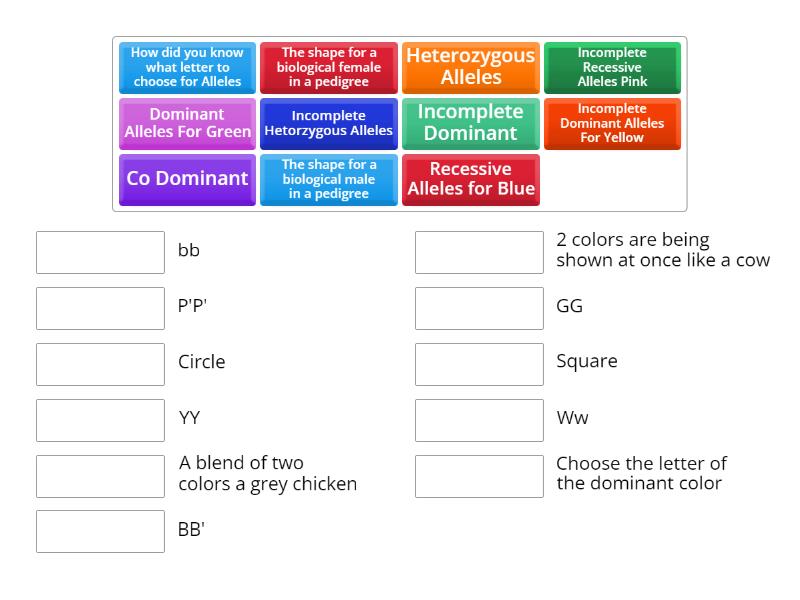Click the biological female pedigree shape tile
800x600 pixels.
(329, 67)
